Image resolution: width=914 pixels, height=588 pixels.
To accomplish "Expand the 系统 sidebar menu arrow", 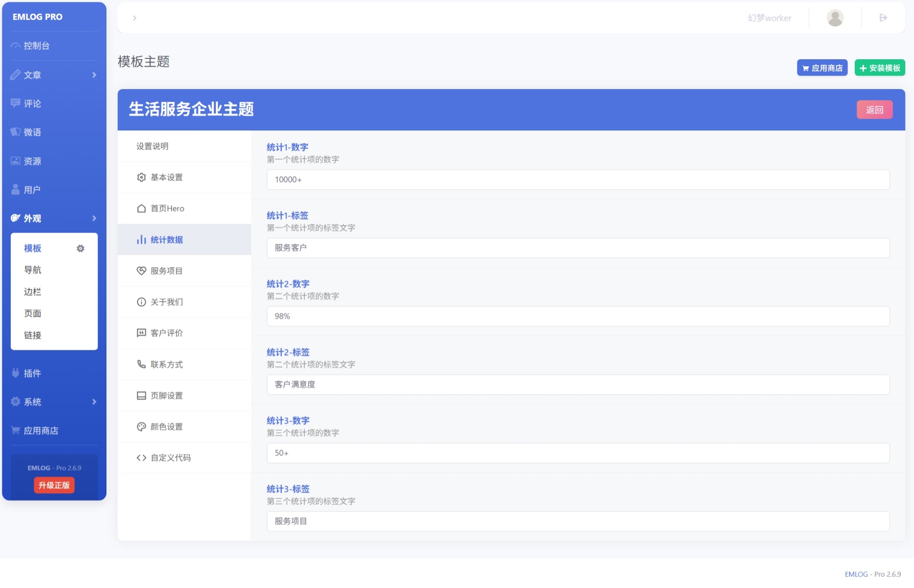I will click(x=94, y=401).
